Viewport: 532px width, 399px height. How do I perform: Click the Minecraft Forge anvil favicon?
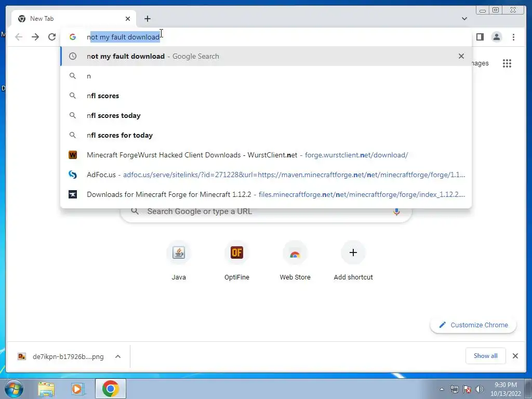[x=73, y=194]
